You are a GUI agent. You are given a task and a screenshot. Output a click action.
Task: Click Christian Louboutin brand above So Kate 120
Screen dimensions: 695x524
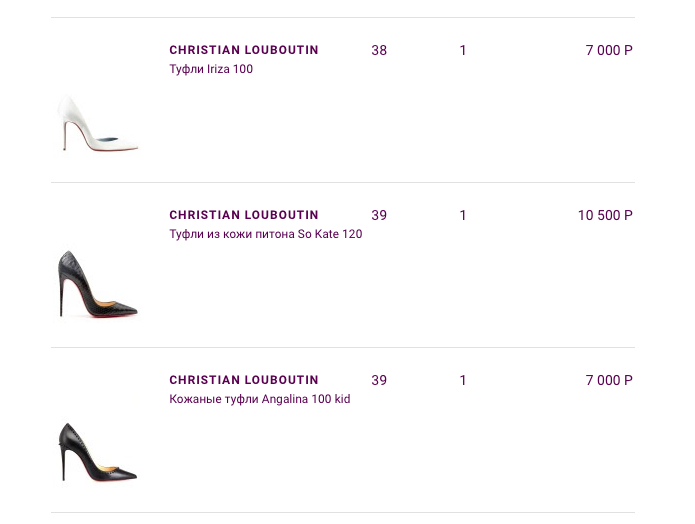[244, 215]
